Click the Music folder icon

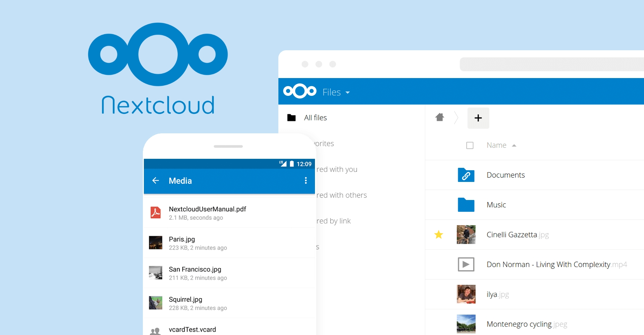466,205
